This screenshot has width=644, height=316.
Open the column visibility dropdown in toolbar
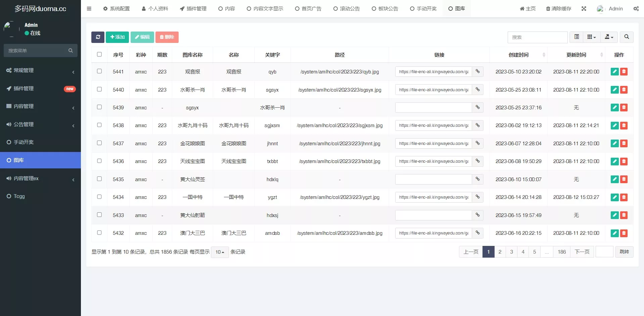(591, 37)
